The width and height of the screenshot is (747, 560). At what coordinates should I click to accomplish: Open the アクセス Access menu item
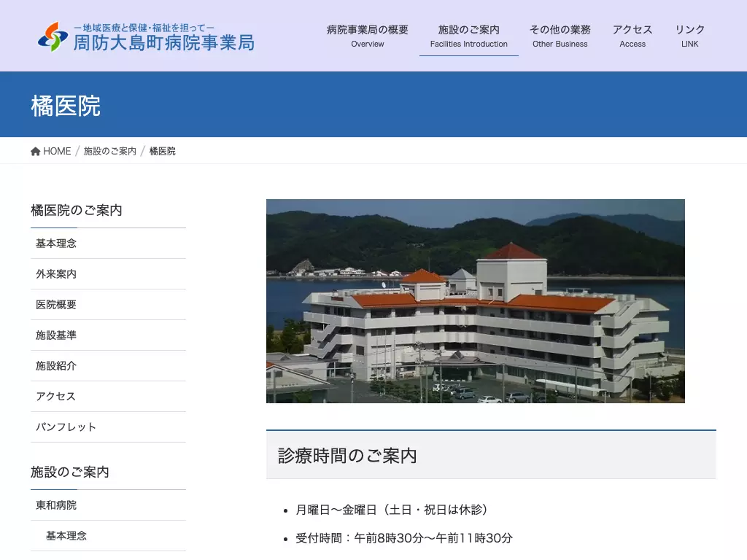pyautogui.click(x=632, y=36)
